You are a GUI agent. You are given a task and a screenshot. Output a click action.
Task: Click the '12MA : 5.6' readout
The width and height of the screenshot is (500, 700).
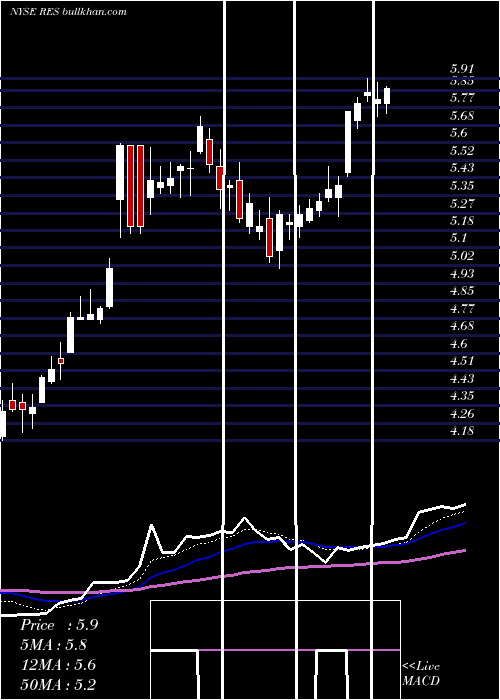pyautogui.click(x=58, y=665)
